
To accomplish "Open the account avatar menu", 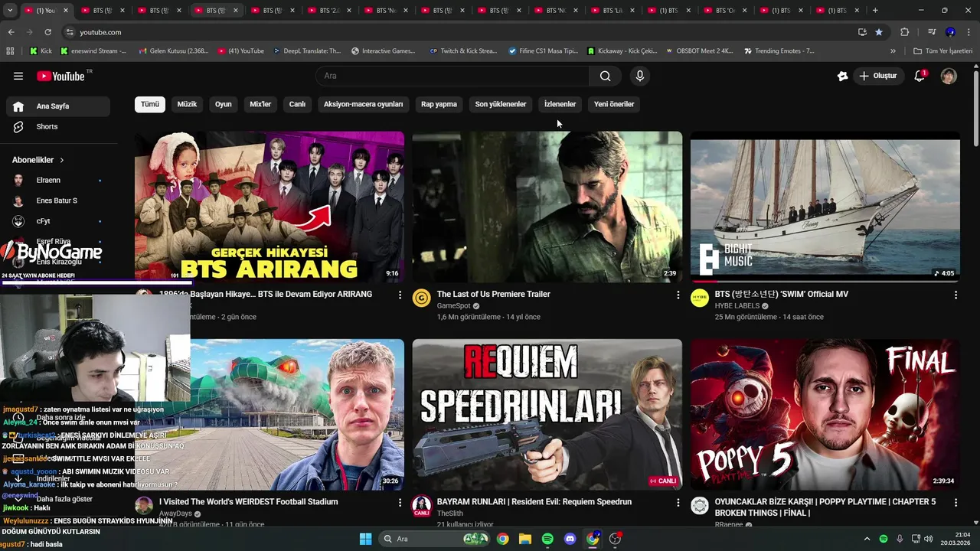I will point(949,76).
